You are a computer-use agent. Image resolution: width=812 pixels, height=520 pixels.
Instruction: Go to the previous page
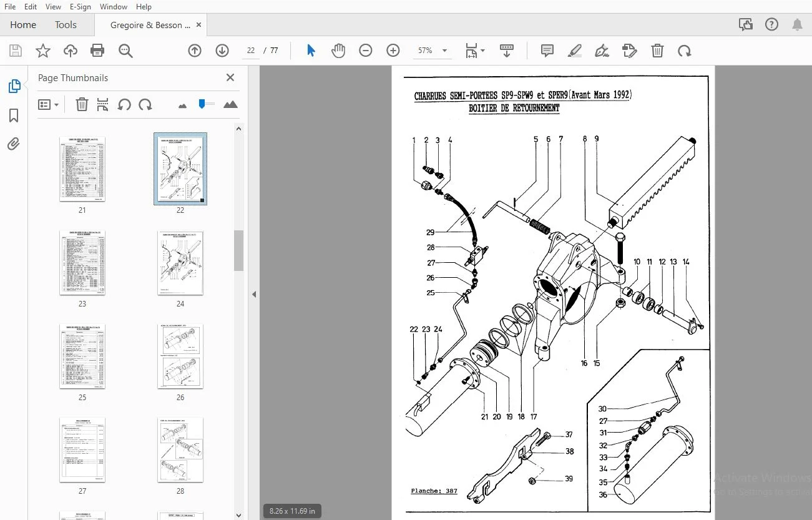click(195, 51)
